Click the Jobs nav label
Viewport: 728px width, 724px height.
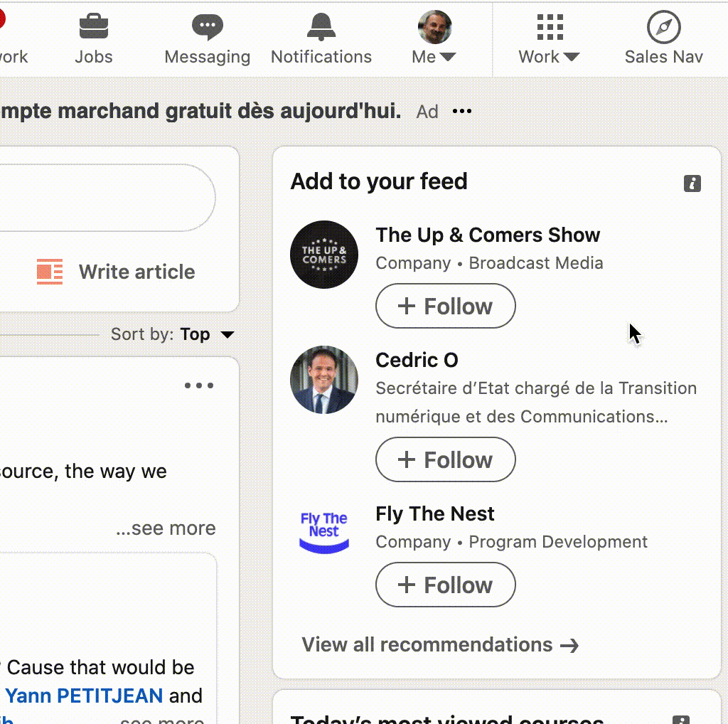(x=93, y=57)
